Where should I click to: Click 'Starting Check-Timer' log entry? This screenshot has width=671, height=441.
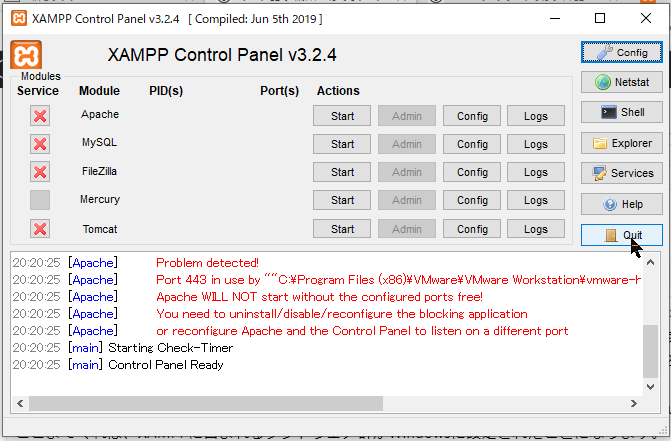coord(170,348)
